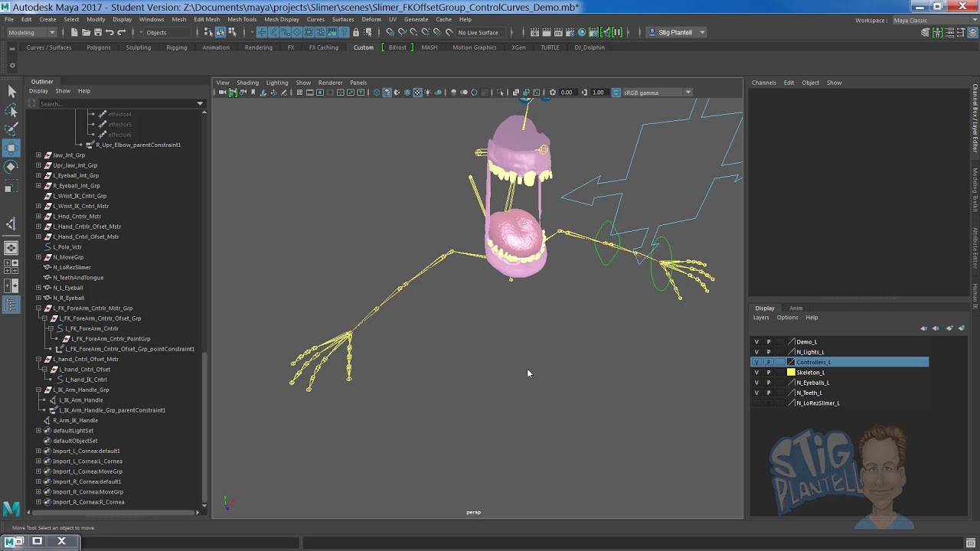This screenshot has height=551, width=980.
Task: Click the Select Camera icon in panel toolbar
Action: [222, 93]
